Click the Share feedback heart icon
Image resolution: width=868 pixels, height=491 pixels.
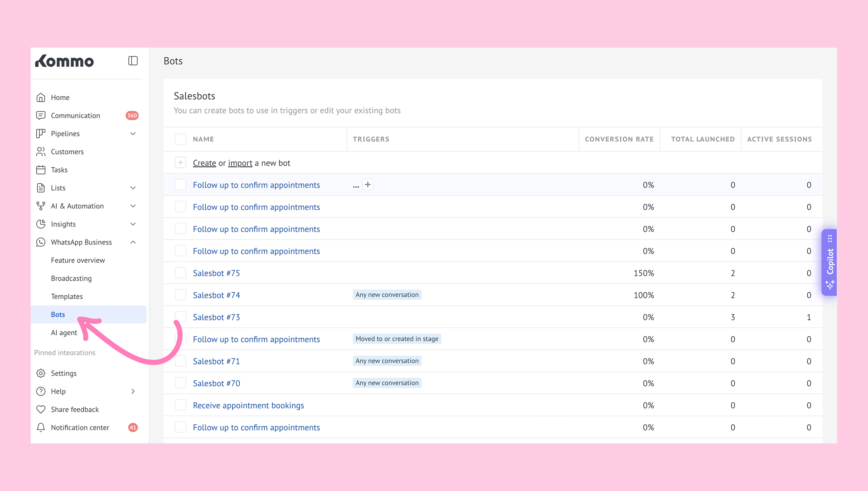(x=41, y=409)
